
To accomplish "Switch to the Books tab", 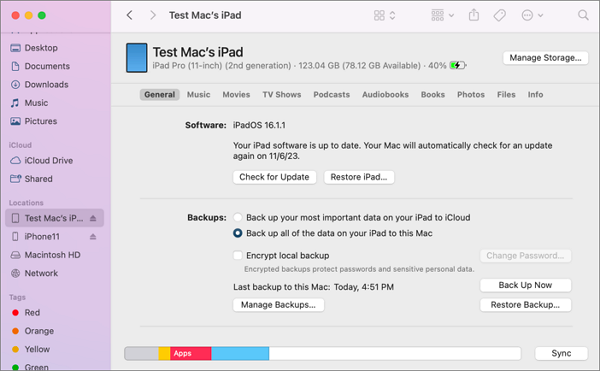I will tap(433, 94).
